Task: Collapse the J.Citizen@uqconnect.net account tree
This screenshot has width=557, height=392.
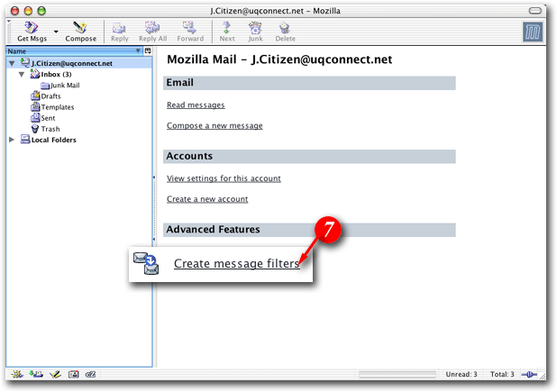Action: click(x=11, y=63)
